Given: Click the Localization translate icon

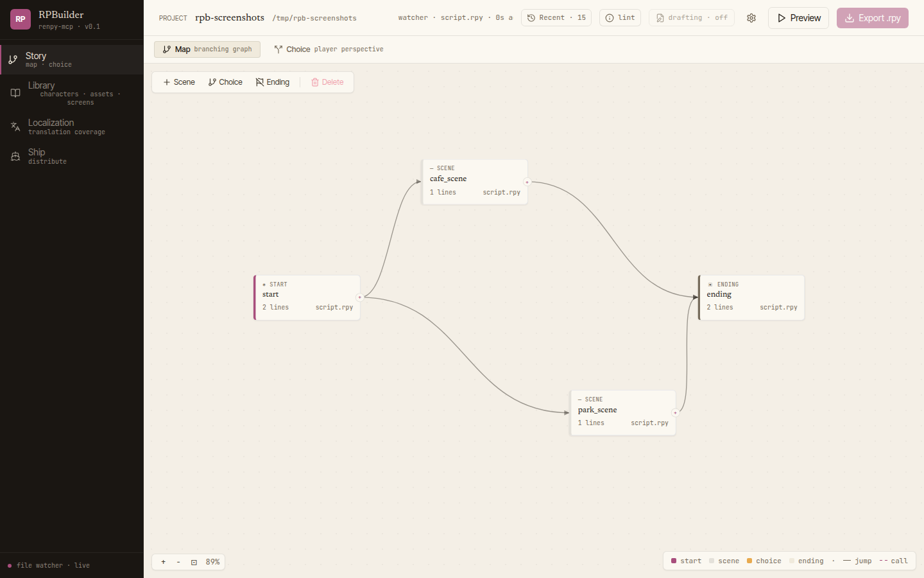Looking at the screenshot, I should click(x=15, y=127).
